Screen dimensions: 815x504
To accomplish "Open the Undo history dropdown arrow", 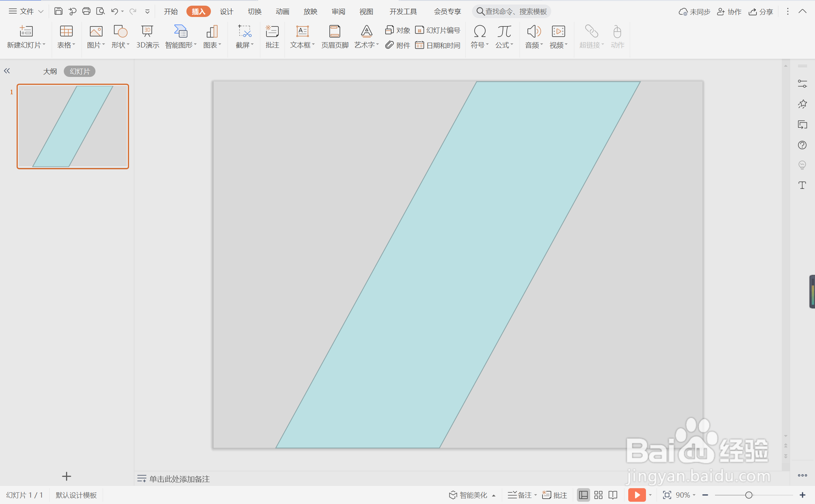I will tap(123, 12).
